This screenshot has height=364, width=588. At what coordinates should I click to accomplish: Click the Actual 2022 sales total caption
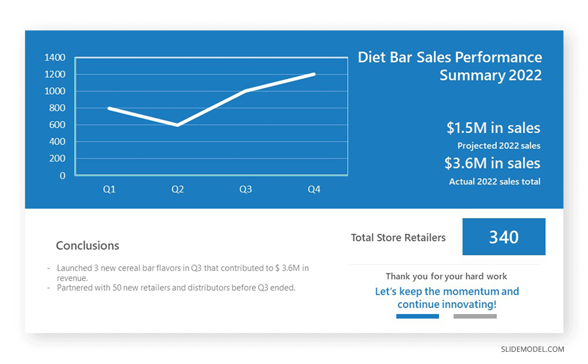coord(494,181)
